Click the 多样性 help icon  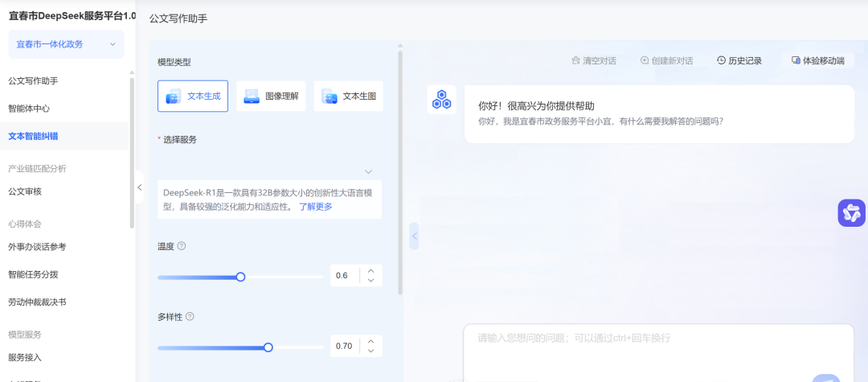click(190, 317)
